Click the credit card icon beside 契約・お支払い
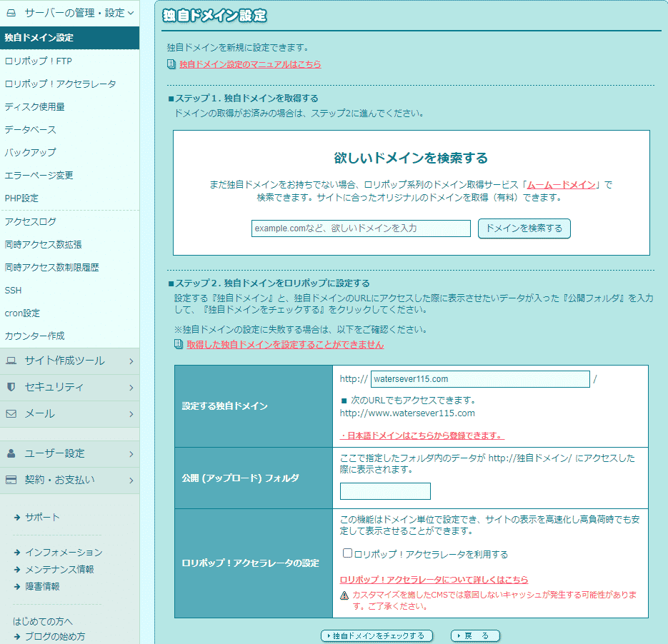Image resolution: width=668 pixels, height=644 pixels. (x=11, y=480)
